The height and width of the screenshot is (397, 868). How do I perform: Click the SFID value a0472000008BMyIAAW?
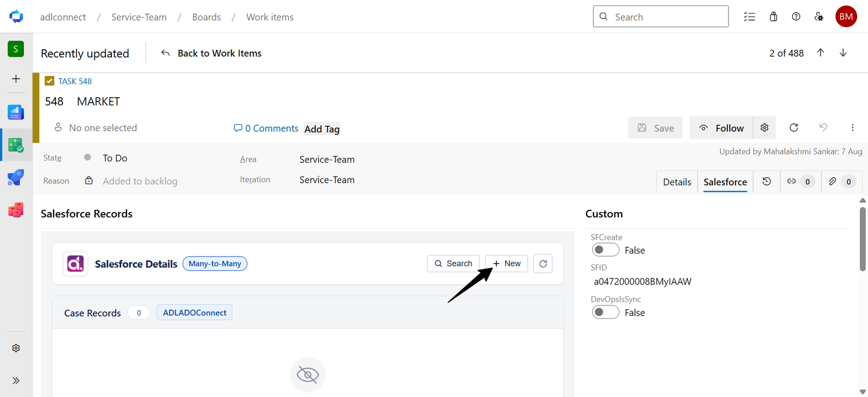click(x=642, y=281)
